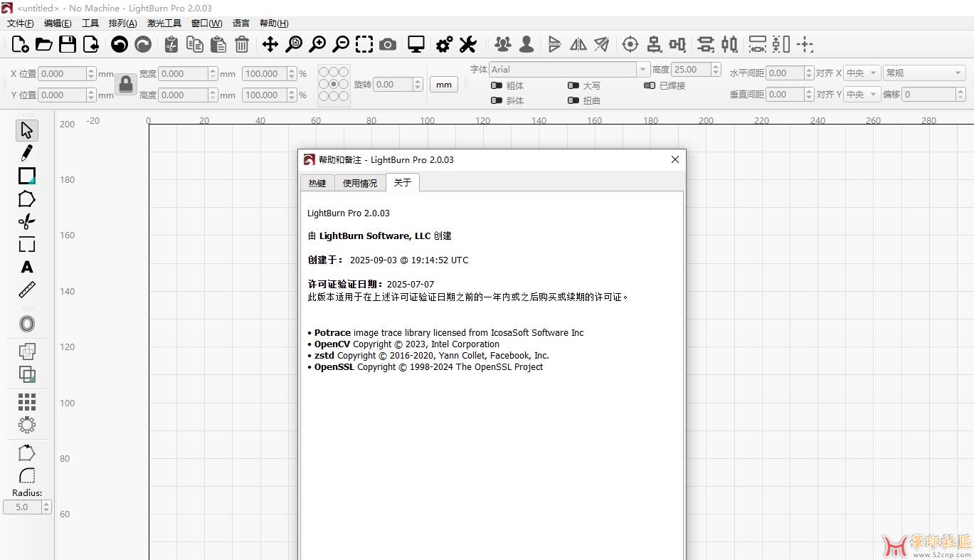Viewport: 974px width, 560px height.
Task: Click the 偏移 offset stepper arrows
Action: coord(960,94)
